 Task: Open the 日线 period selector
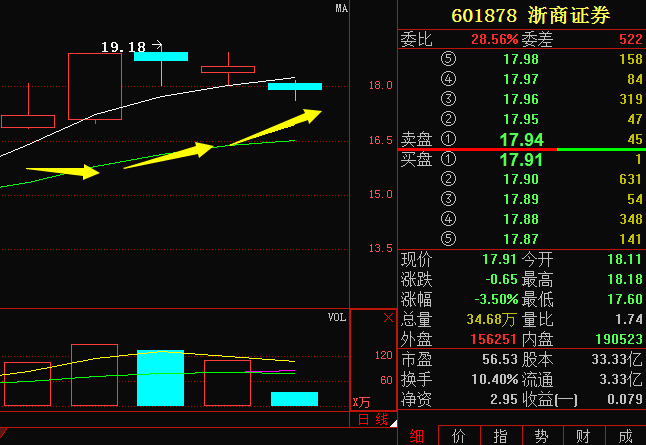(x=371, y=419)
